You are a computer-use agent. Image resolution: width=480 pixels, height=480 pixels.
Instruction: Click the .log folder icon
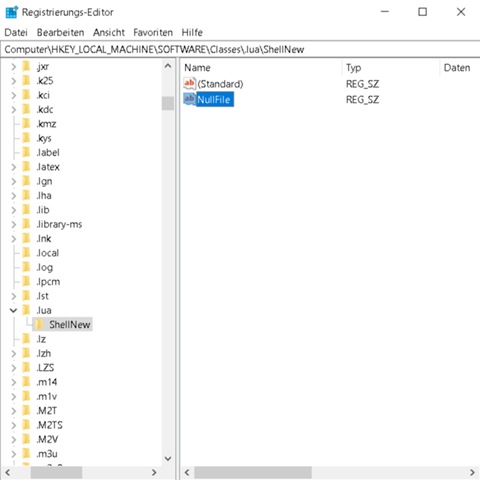click(26, 267)
